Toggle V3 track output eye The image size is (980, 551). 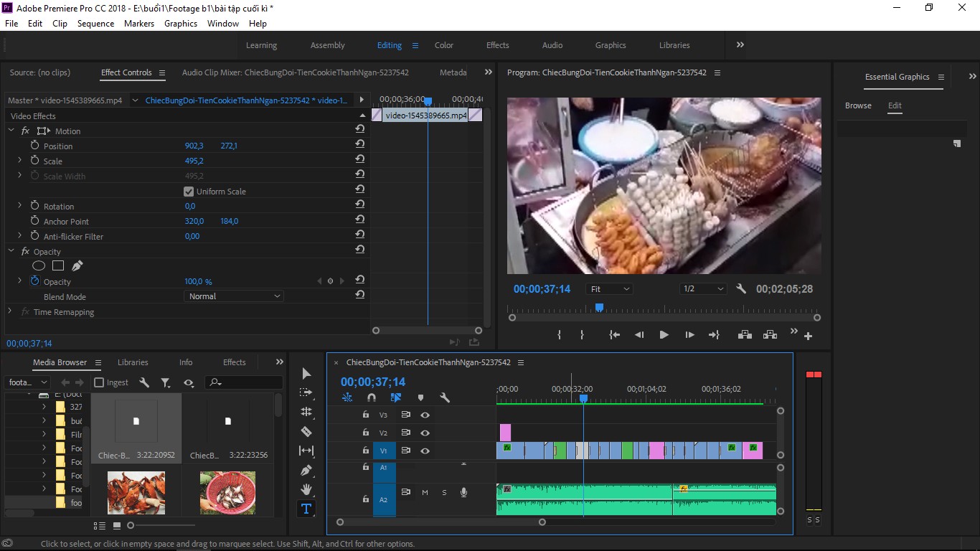(425, 415)
